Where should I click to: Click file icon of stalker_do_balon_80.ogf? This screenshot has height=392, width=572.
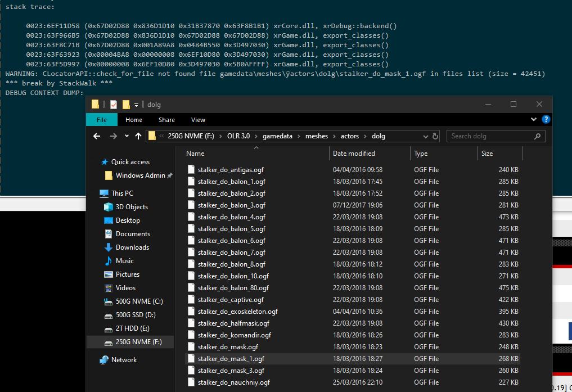coord(191,288)
